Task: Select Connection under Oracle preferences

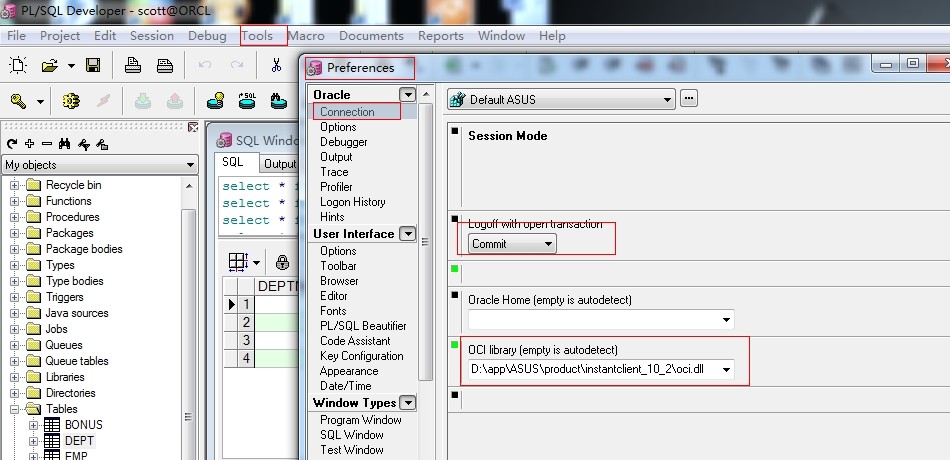Action: (x=347, y=112)
